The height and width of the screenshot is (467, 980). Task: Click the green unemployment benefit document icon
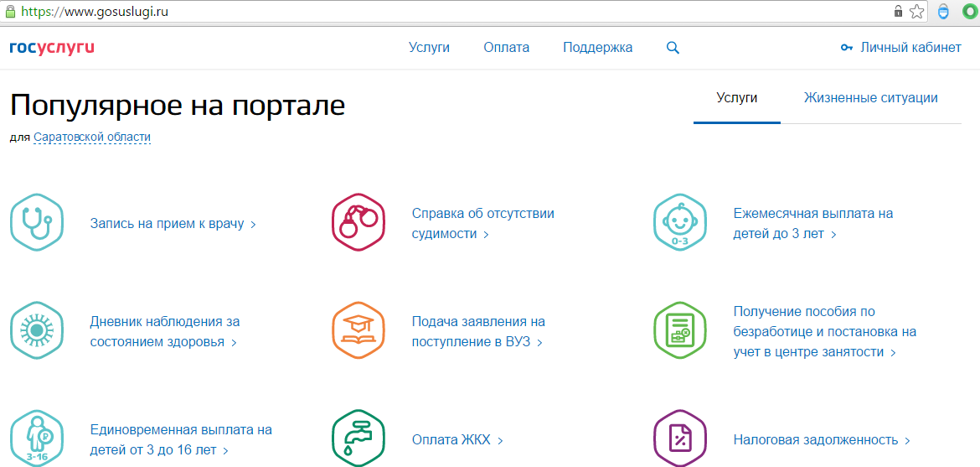click(680, 330)
